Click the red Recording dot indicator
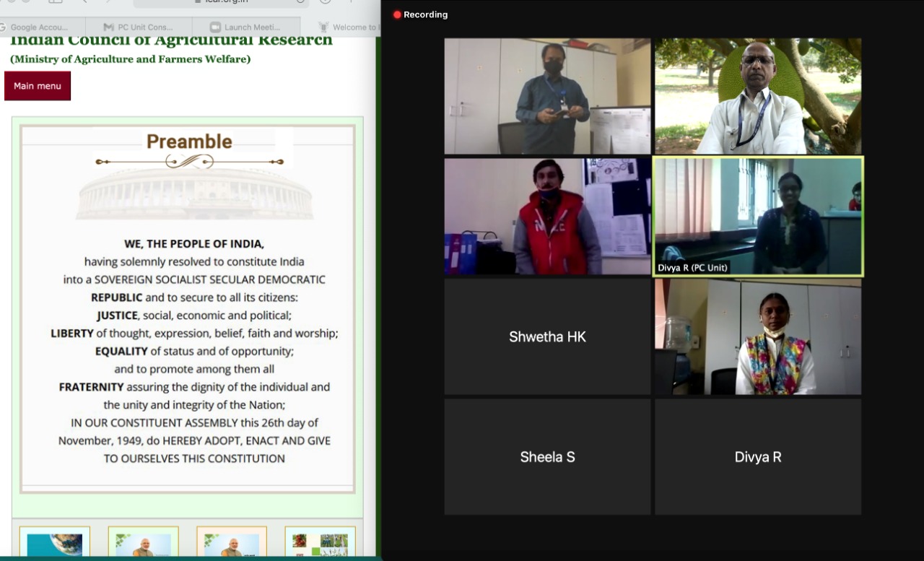This screenshot has width=924, height=561. click(x=397, y=14)
